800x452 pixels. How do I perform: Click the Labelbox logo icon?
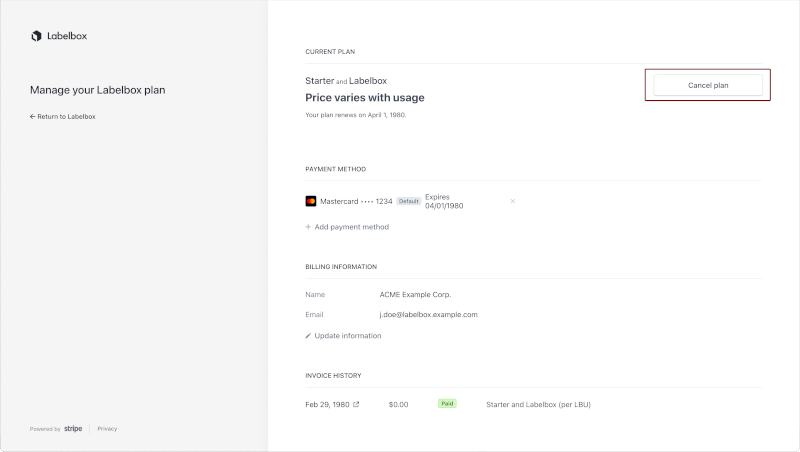click(x=36, y=36)
